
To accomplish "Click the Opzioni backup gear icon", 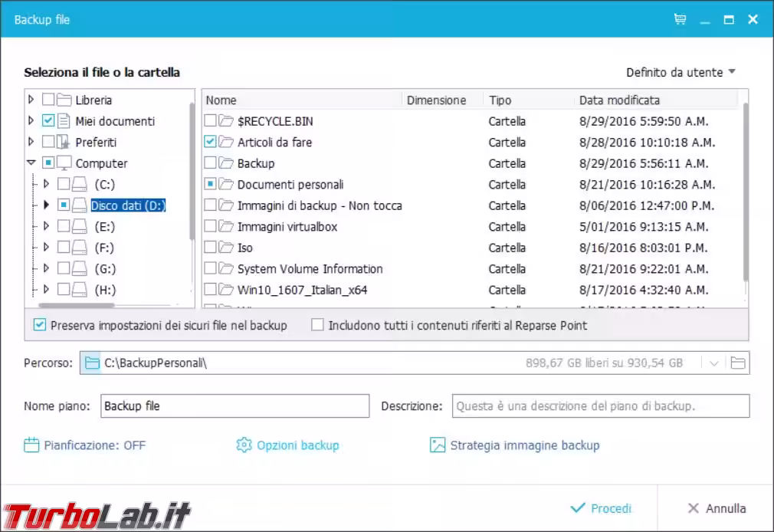I will point(244,445).
